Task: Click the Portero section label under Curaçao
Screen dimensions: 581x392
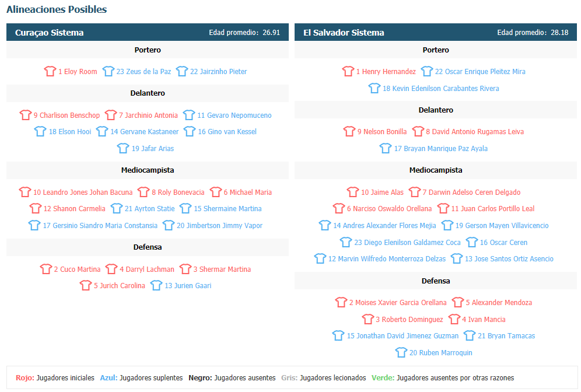Action: (x=148, y=50)
